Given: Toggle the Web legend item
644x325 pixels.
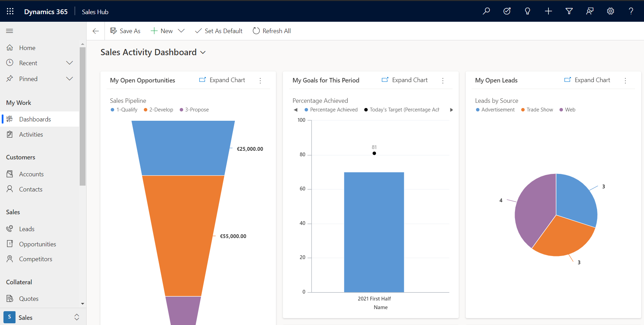Looking at the screenshot, I should 567,110.
